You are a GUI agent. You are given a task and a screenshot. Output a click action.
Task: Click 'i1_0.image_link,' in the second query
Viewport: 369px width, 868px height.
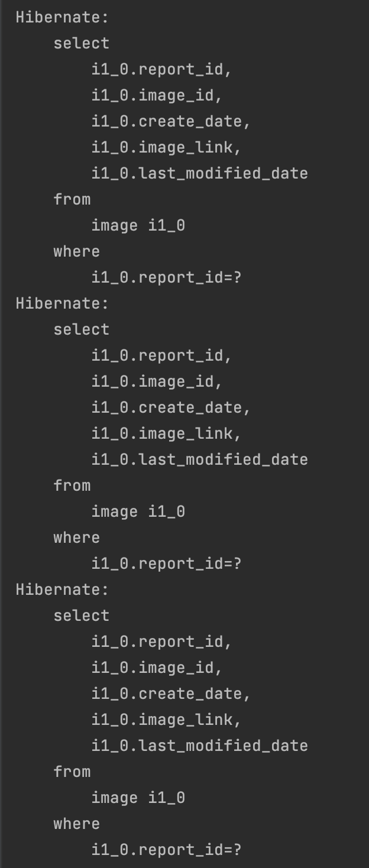(x=166, y=433)
